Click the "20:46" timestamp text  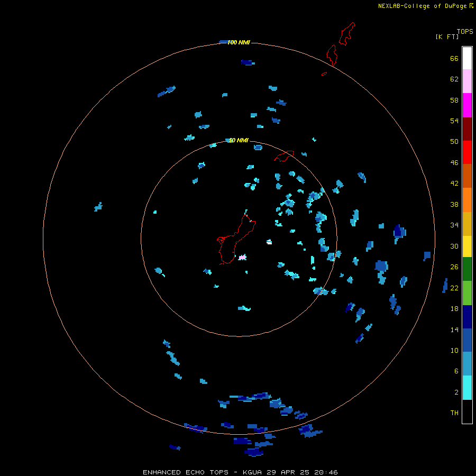point(325,472)
